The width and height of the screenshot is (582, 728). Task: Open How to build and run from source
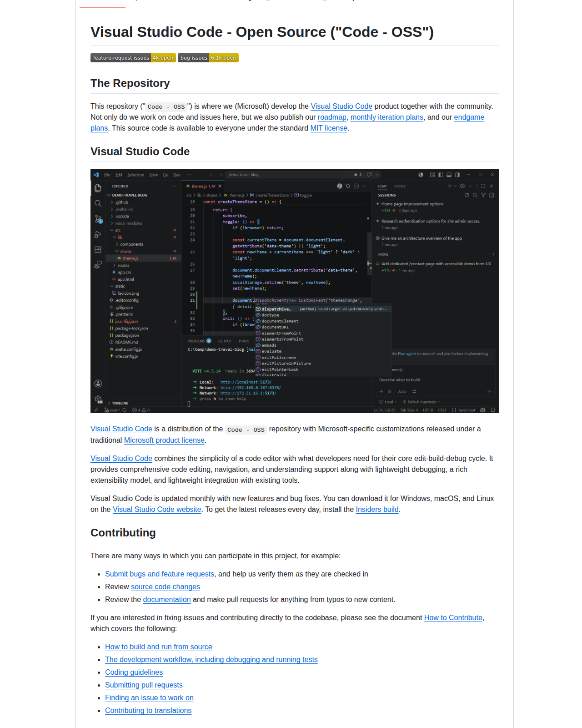159,647
